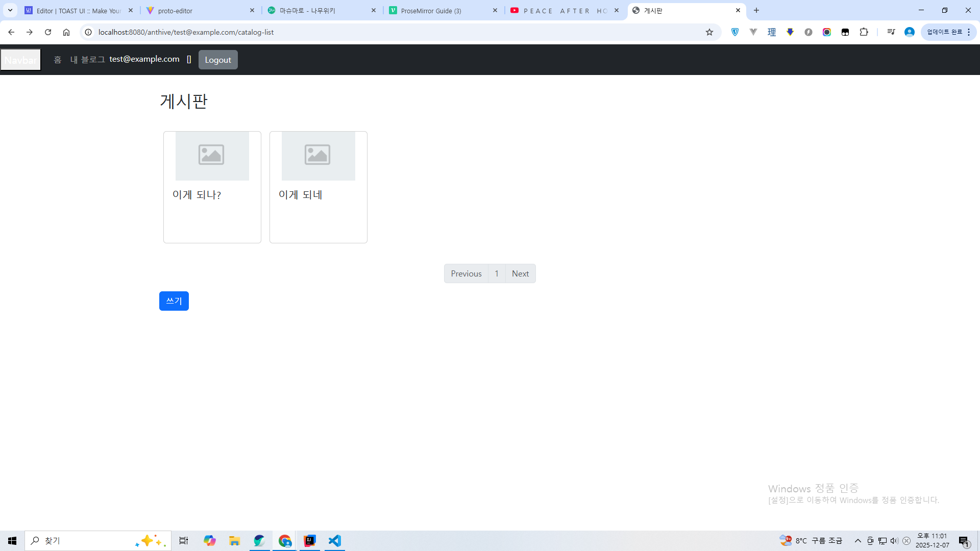Viewport: 980px width, 551px height.
Task: Open the '이게 되네' post card thumbnail
Action: (x=318, y=156)
